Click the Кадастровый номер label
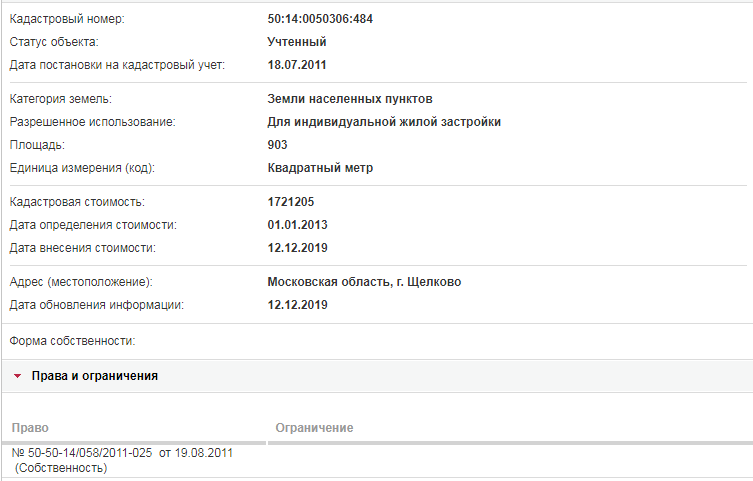This screenshot has width=753, height=481. [x=67, y=19]
